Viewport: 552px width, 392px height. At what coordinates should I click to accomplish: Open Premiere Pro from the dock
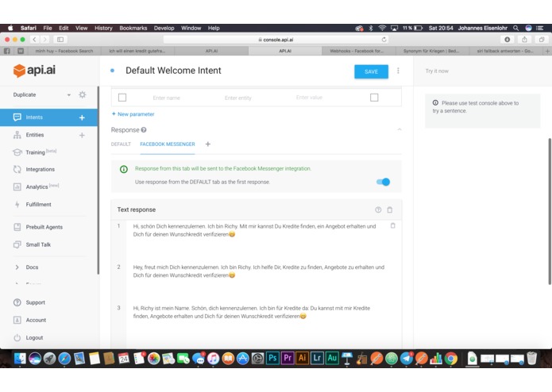tap(288, 358)
